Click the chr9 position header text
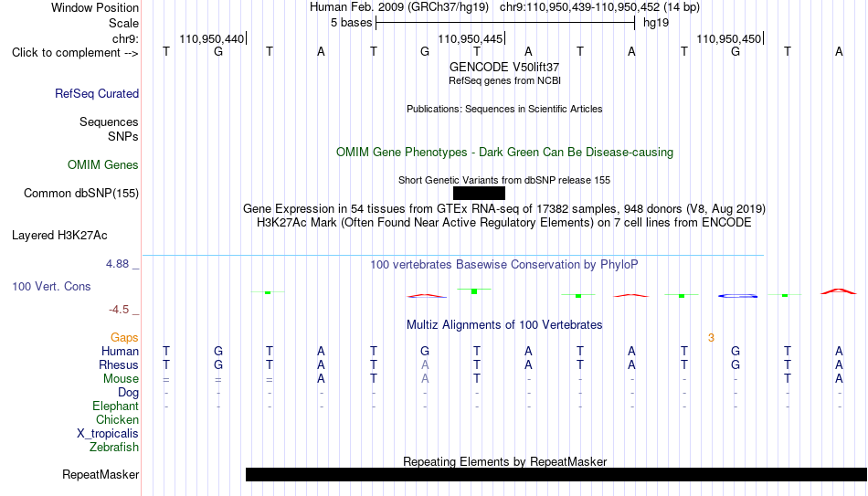Image resolution: width=868 pixels, height=496 pixels. [599, 7]
